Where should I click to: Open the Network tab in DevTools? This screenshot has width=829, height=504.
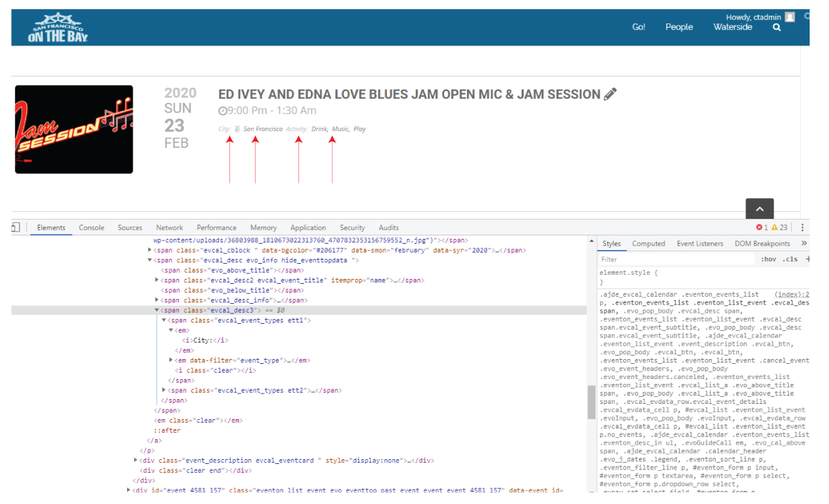pos(169,227)
